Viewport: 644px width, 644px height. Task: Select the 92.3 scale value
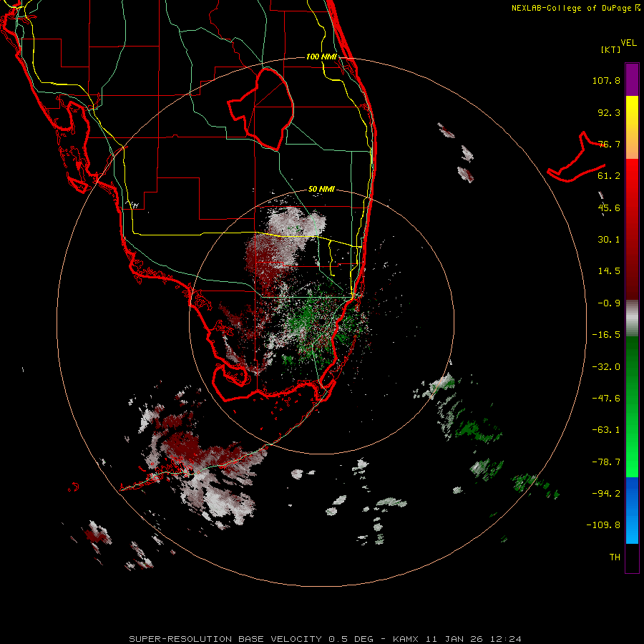click(609, 112)
